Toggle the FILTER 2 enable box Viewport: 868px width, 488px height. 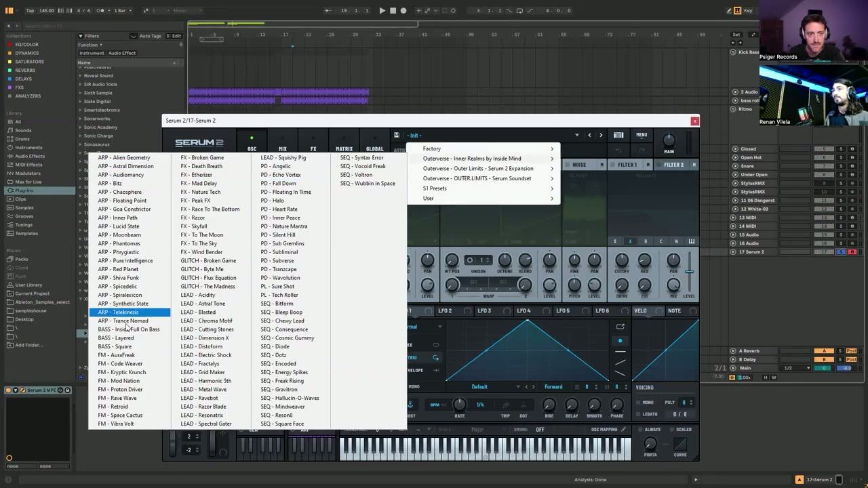658,165
